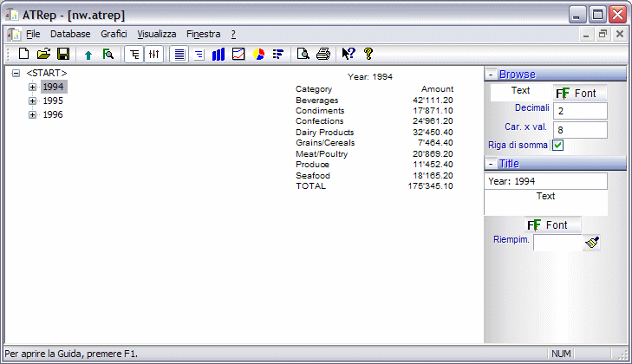The image size is (632, 364).
Task: Click 'Beverages' row in report
Action: (x=316, y=100)
